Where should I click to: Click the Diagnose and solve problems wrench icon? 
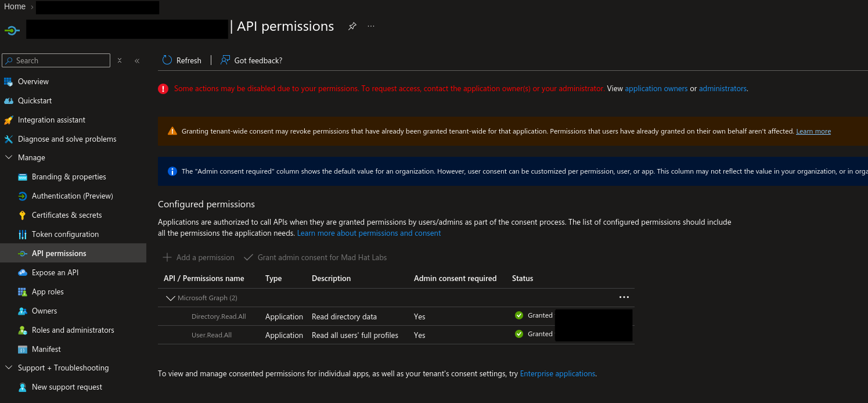tap(8, 139)
